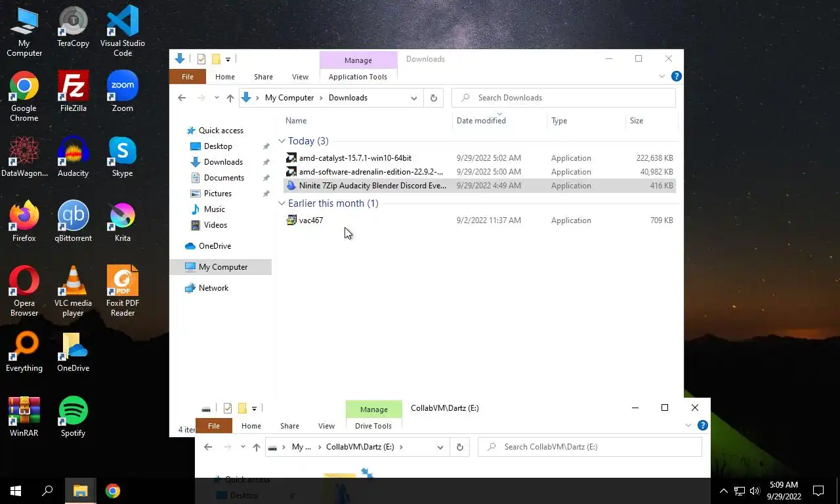The height and width of the screenshot is (504, 840).
Task: Launch WinRAR from the desktop
Action: click(x=24, y=416)
